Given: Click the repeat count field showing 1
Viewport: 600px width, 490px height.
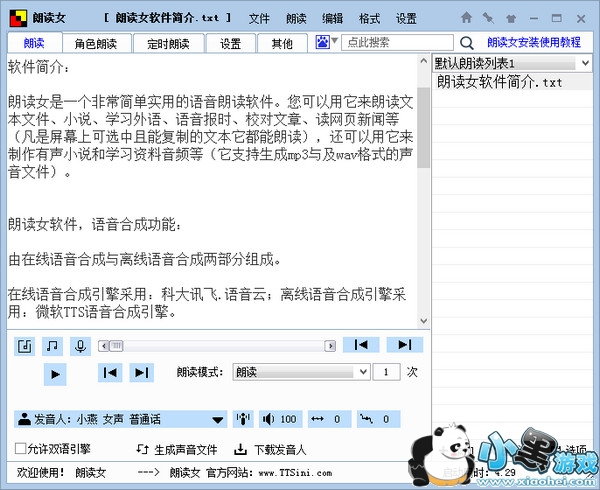Looking at the screenshot, I should tap(386, 372).
